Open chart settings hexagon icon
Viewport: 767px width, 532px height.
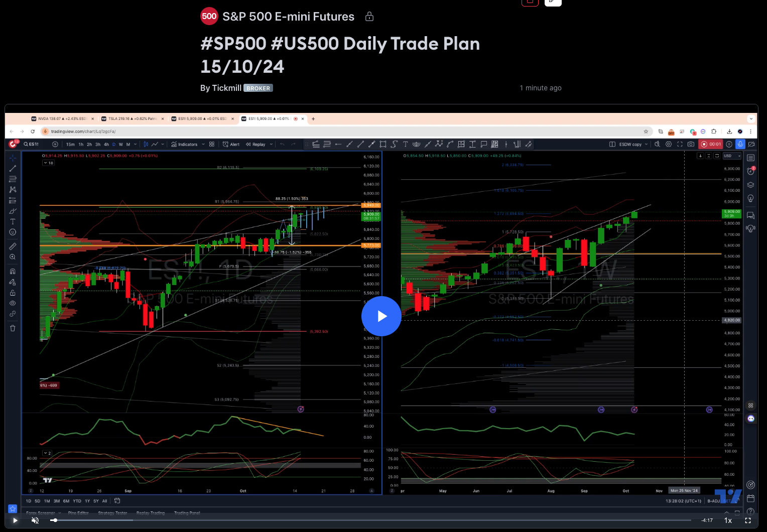[669, 144]
